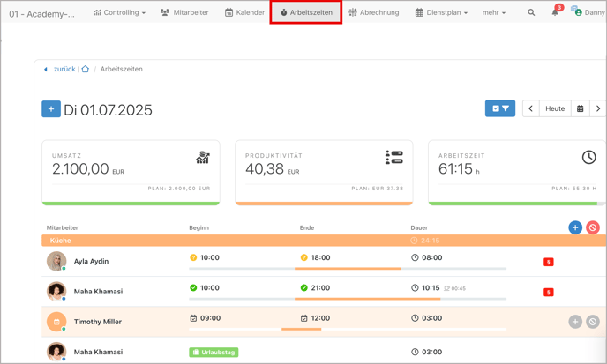The width and height of the screenshot is (607, 364).
Task: Click blue plus button beside date
Action: click(x=51, y=109)
